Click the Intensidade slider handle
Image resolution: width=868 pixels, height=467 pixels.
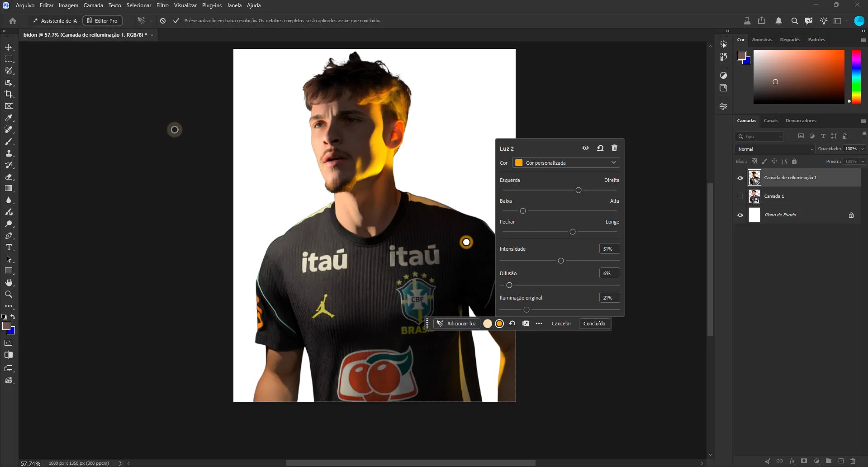coord(561,261)
